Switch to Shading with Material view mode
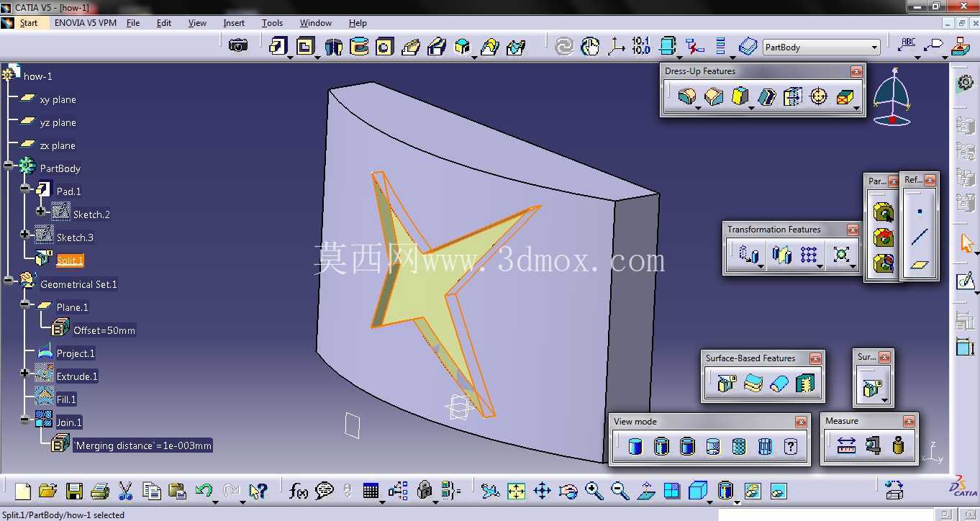980x521 pixels. pyautogui.click(x=739, y=446)
